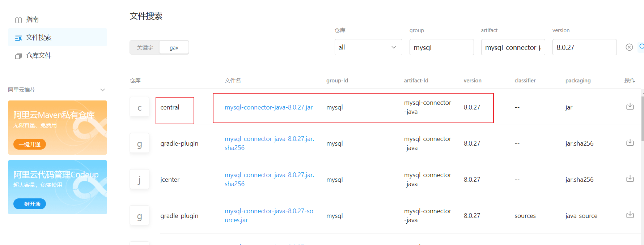Click the 'jar' packaging cell in central row

(569, 107)
